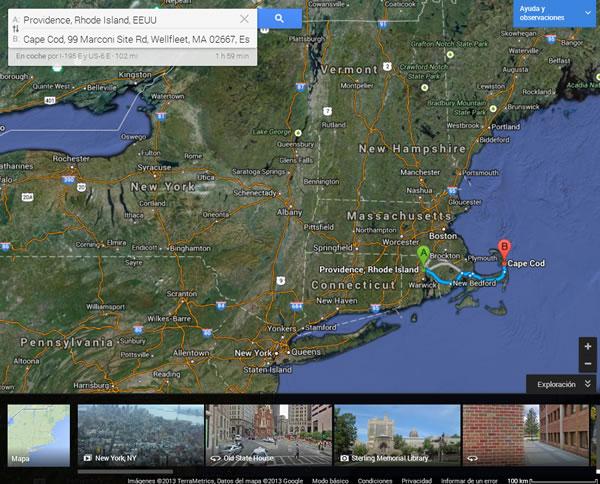Click Grafton Notch State Park green icon

coord(450,54)
